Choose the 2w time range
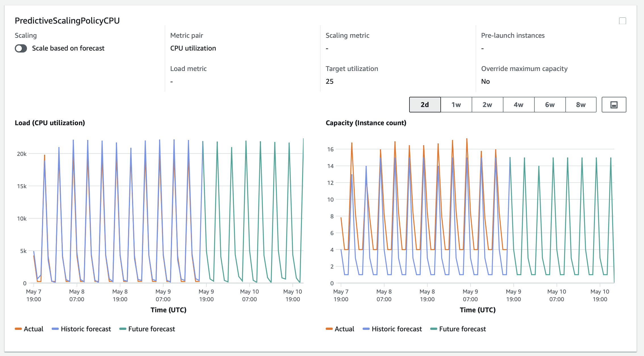The height and width of the screenshot is (356, 644). [x=487, y=105]
